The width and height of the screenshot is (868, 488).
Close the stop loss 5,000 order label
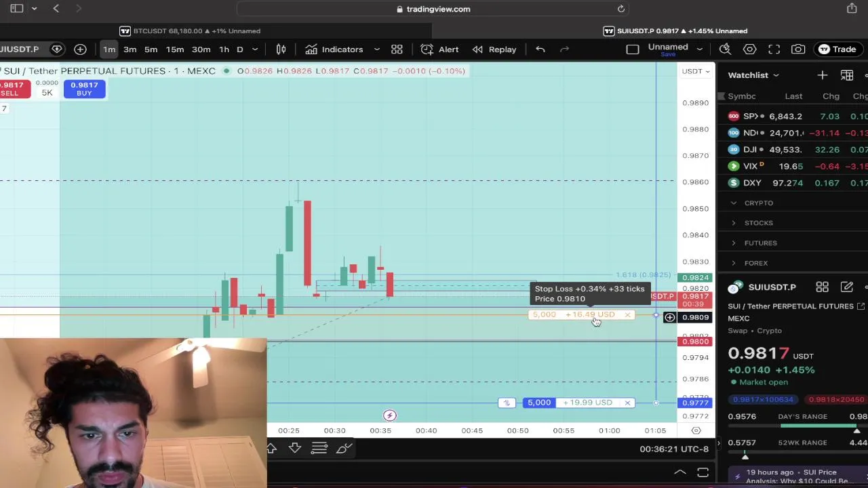click(x=627, y=314)
